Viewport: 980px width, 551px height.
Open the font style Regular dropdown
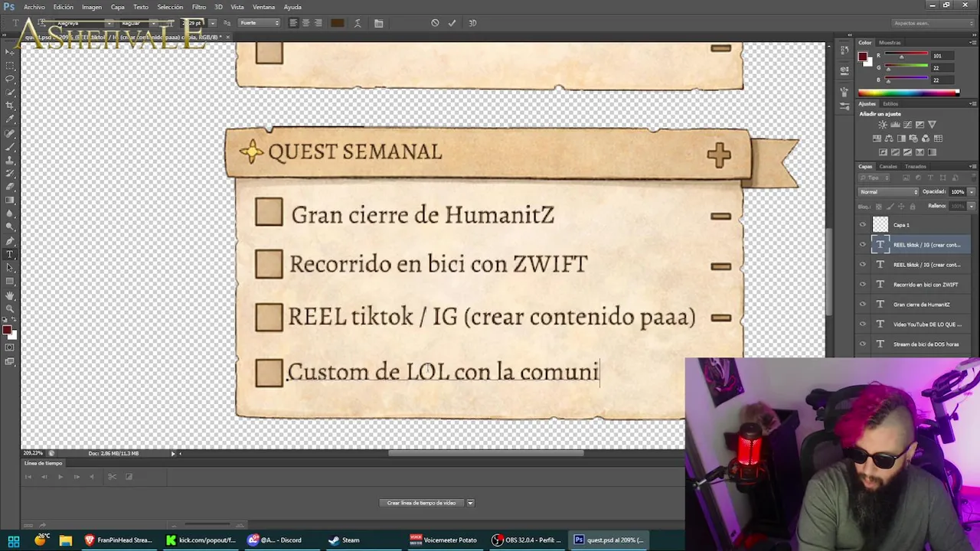click(x=153, y=23)
